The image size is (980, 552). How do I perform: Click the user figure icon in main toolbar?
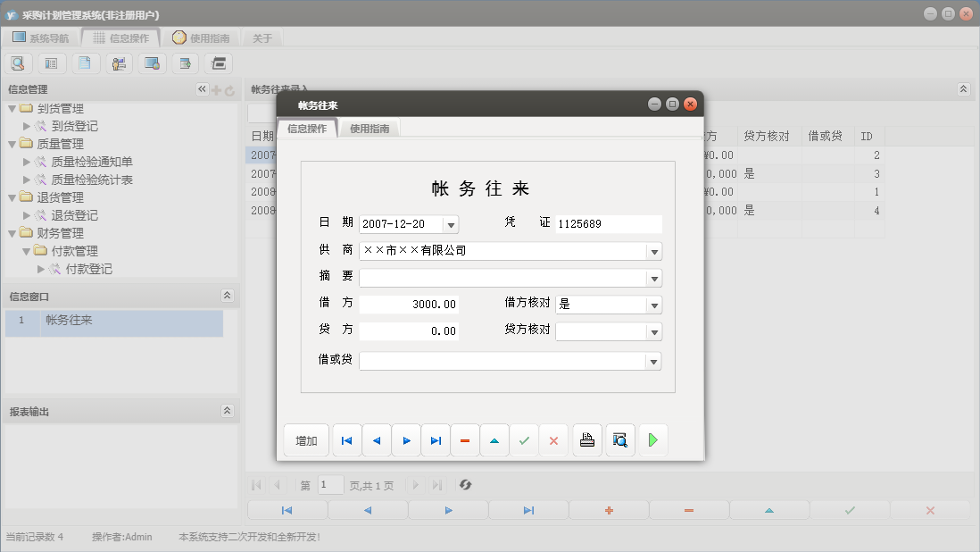(119, 63)
